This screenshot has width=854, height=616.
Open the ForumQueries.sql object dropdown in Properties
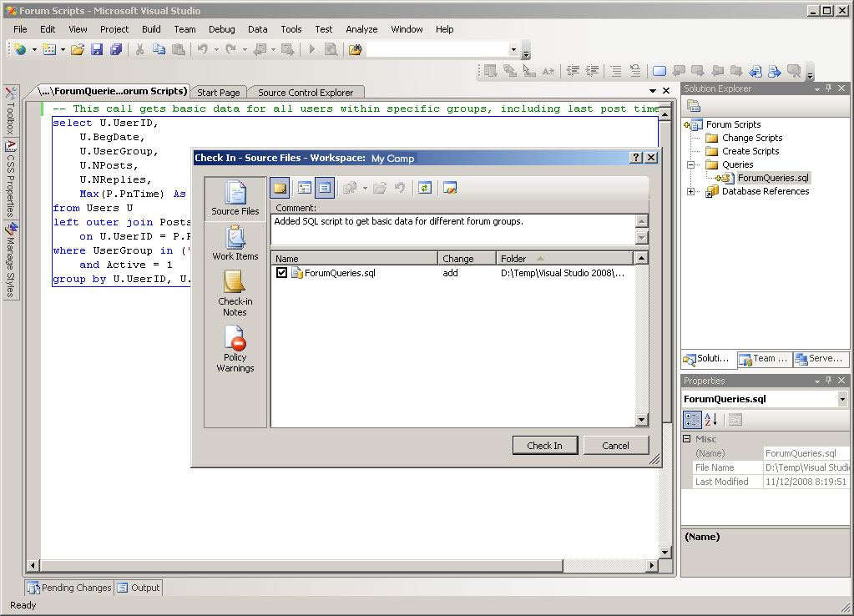[842, 399]
